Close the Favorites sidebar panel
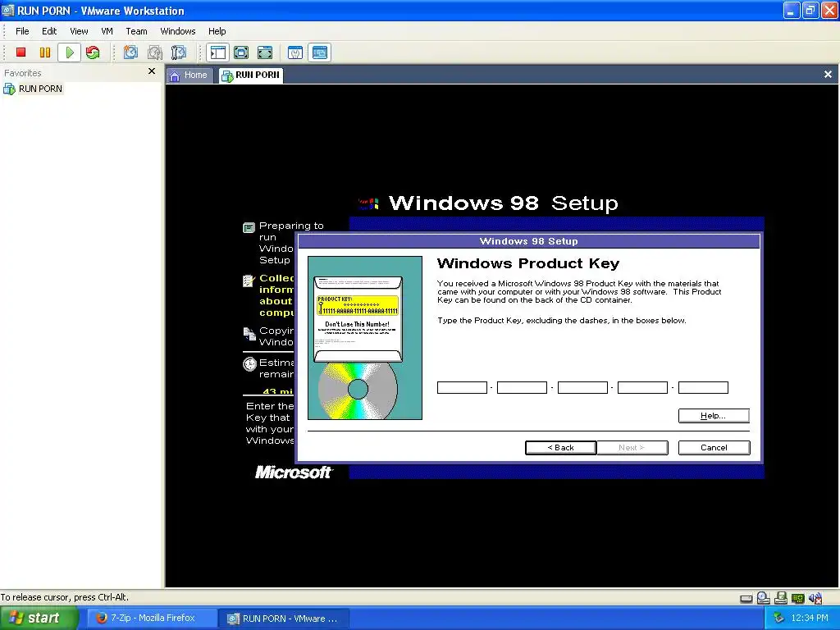The image size is (840, 630). [x=152, y=71]
